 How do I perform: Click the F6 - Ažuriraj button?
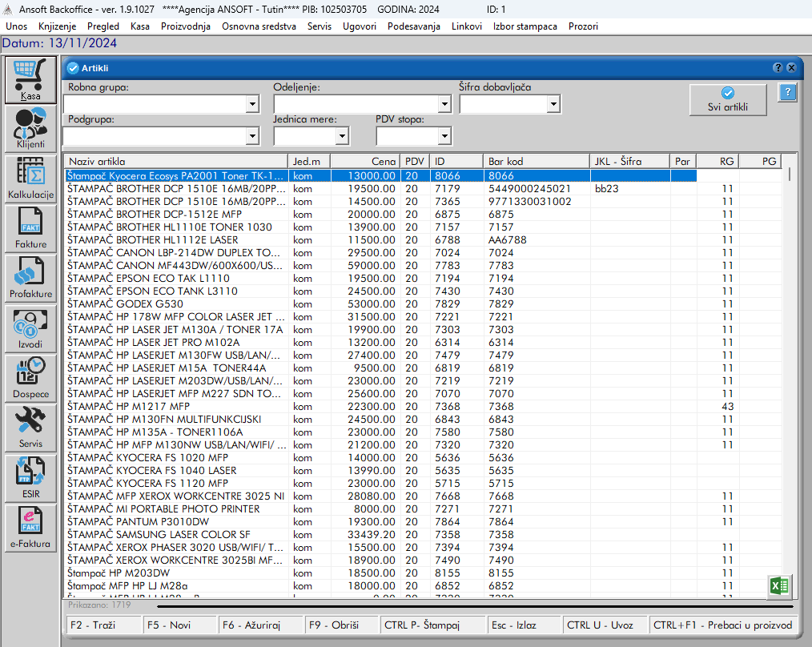click(x=260, y=625)
